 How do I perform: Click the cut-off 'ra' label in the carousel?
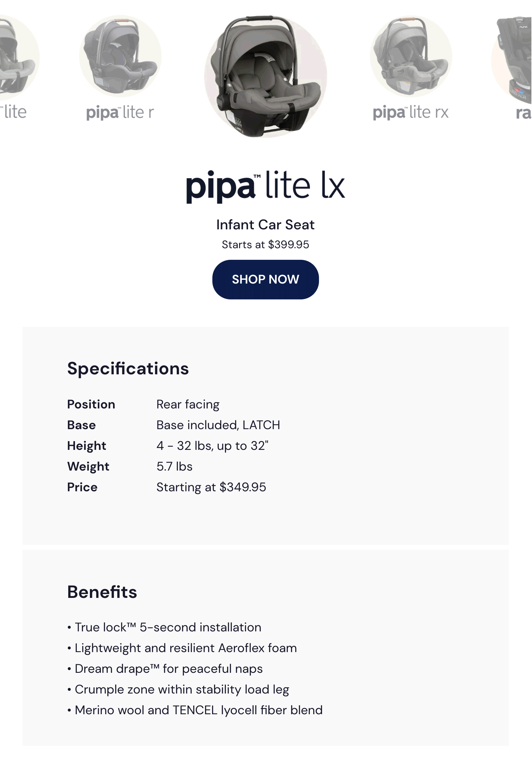pyautogui.click(x=523, y=113)
